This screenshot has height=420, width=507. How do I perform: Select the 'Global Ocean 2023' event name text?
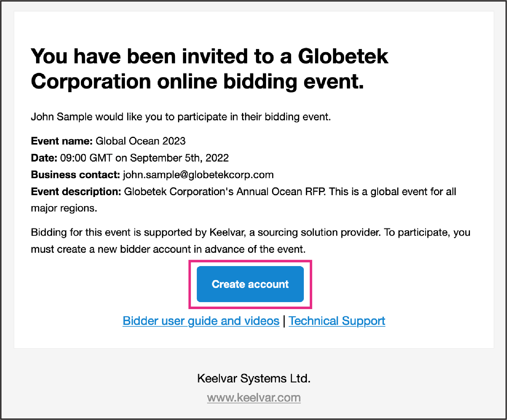click(140, 141)
